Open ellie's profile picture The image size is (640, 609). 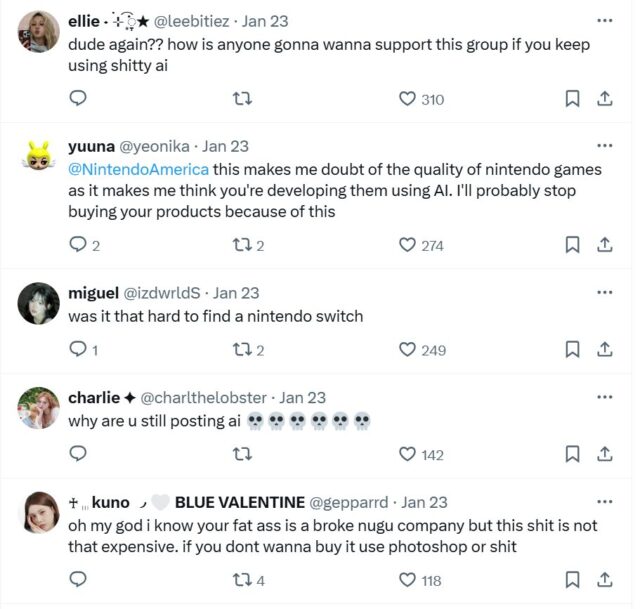tap(39, 32)
